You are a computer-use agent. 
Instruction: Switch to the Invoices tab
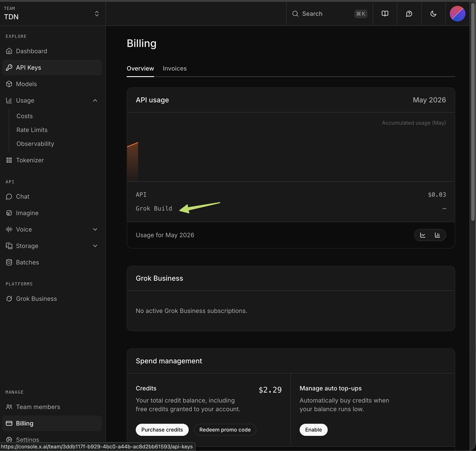click(175, 68)
